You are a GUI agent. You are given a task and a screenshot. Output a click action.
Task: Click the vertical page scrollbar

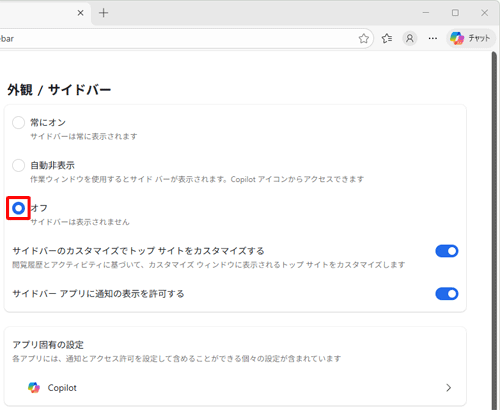pyautogui.click(x=494, y=230)
